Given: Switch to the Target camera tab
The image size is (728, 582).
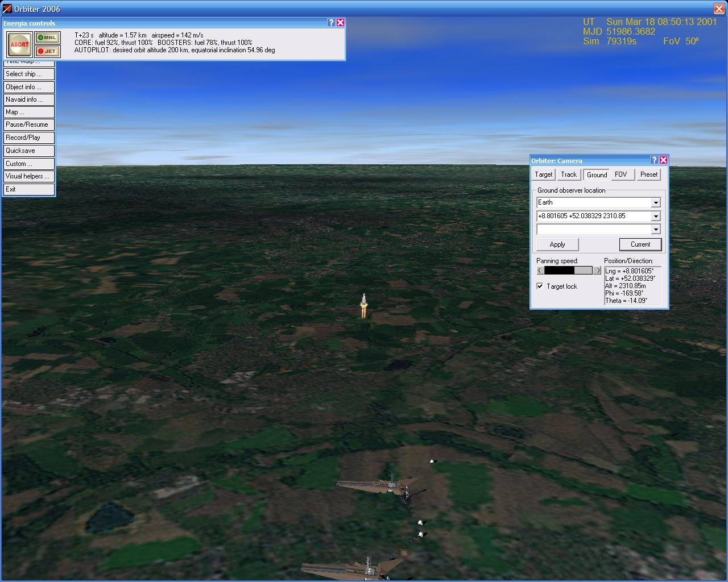Looking at the screenshot, I should click(543, 174).
